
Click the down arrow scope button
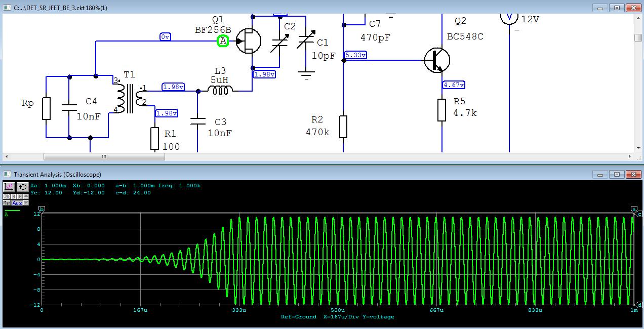tap(26, 202)
